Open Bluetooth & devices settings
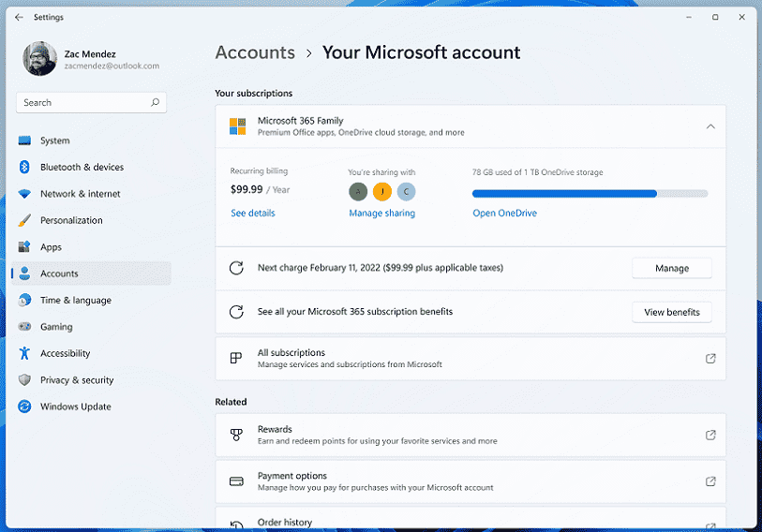Image resolution: width=762 pixels, height=532 pixels. [91, 167]
